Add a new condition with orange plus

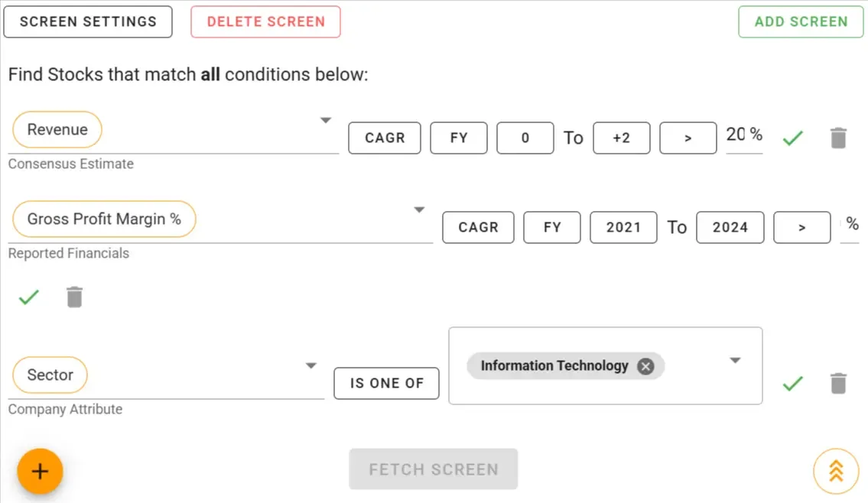40,471
